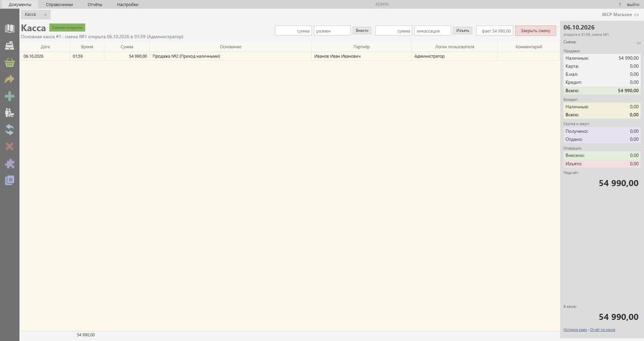Open the purple puzzle piece sidebar icon
The image size is (644, 341).
[10, 164]
